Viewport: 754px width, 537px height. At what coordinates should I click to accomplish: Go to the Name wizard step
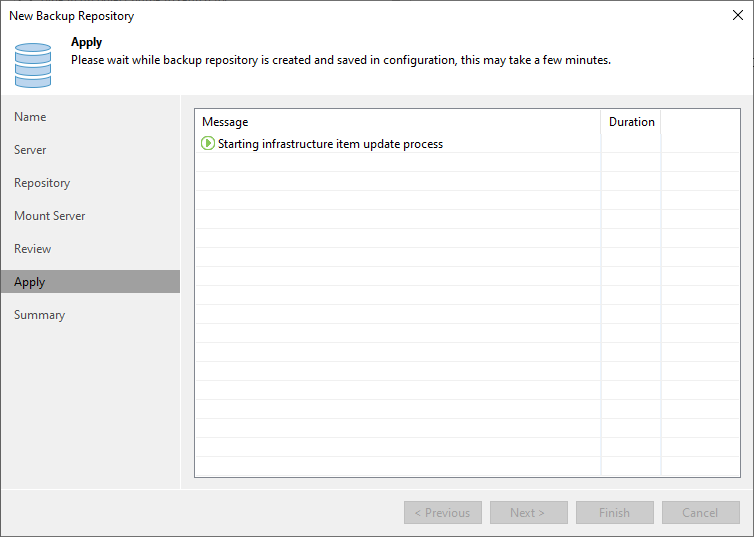30,117
